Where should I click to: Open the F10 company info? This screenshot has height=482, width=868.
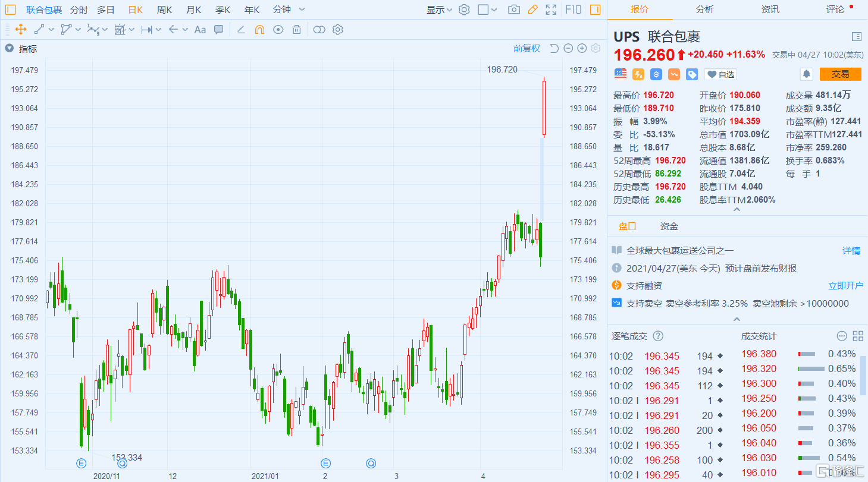574,10
